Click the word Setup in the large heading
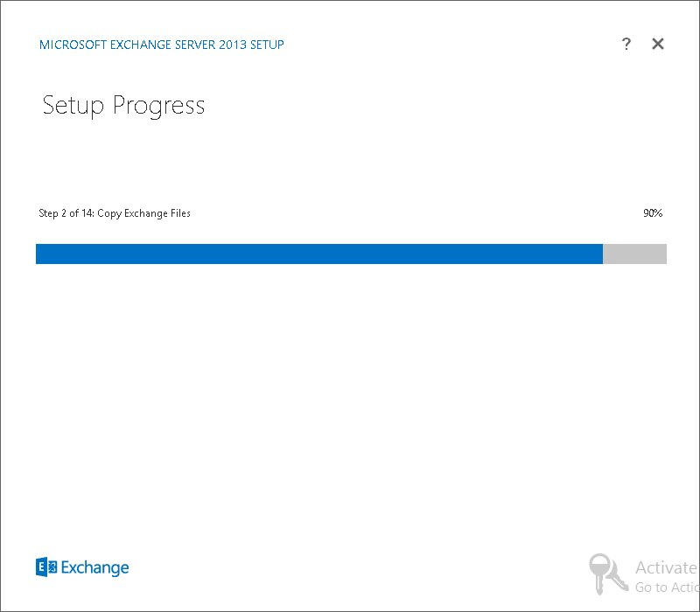Screen dimensions: 700x612 click(x=73, y=106)
